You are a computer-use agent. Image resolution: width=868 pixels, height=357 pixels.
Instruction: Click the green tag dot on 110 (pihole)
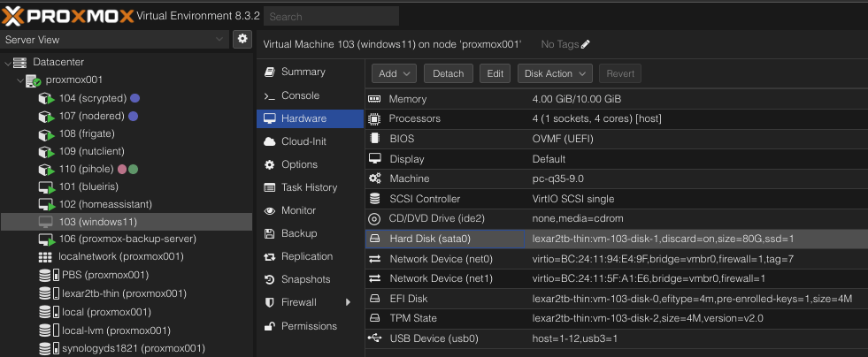pos(134,169)
